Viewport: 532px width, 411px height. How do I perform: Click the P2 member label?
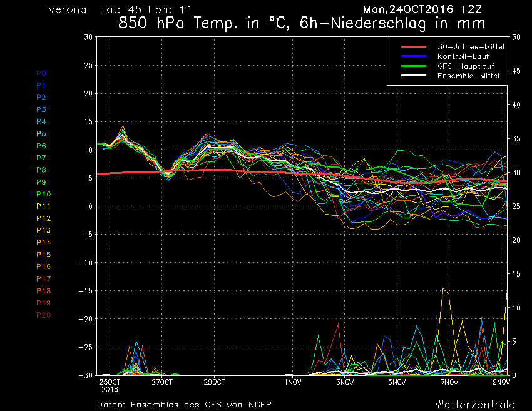(x=41, y=98)
